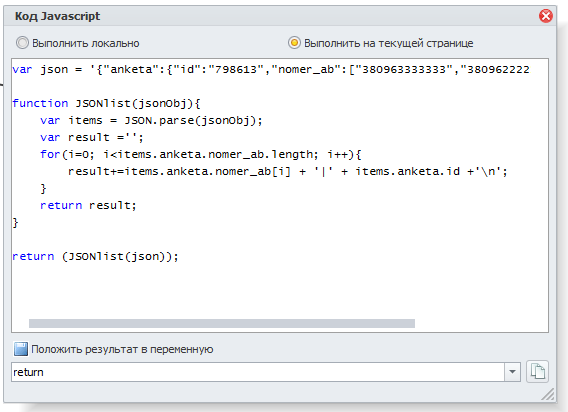Open the result variable dropdown arrow

(512, 372)
